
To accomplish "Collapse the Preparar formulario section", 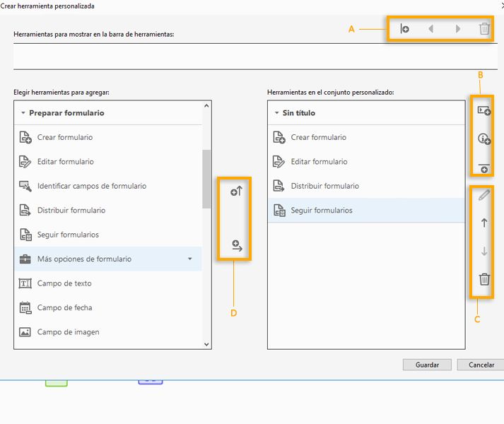I will pos(23,113).
